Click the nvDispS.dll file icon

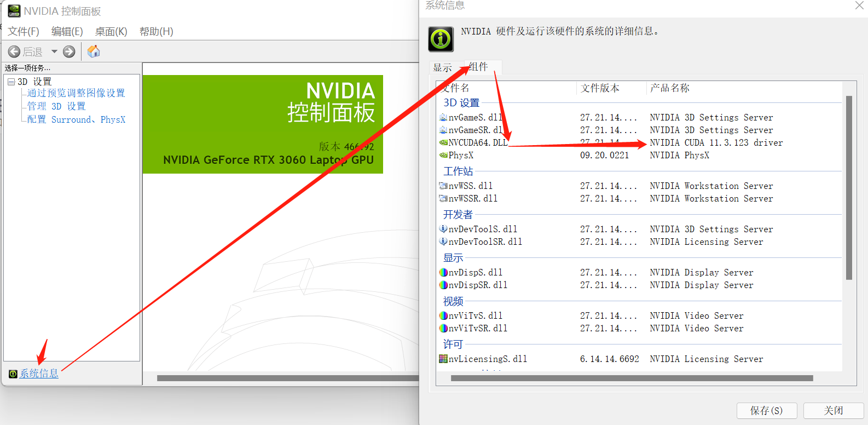(443, 272)
